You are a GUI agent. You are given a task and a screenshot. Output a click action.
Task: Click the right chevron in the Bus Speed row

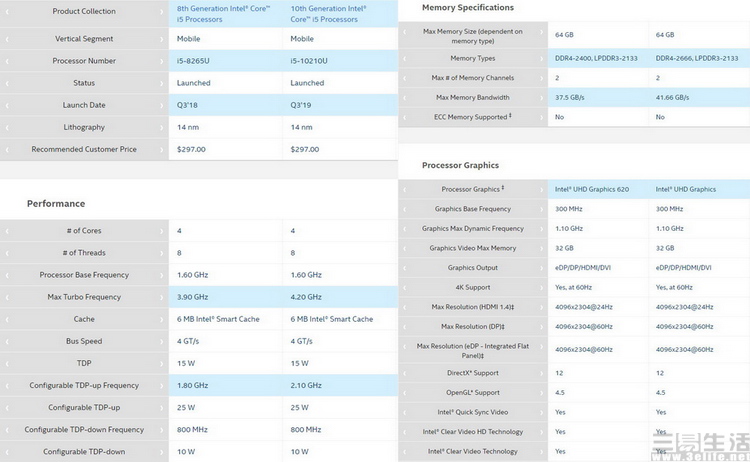click(x=161, y=341)
